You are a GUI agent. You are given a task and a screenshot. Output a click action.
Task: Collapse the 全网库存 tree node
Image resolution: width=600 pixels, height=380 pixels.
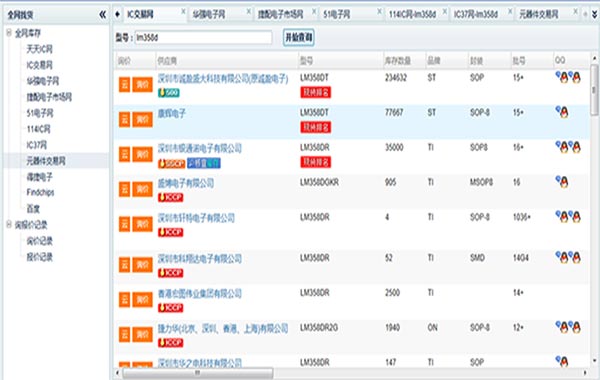click(x=9, y=33)
